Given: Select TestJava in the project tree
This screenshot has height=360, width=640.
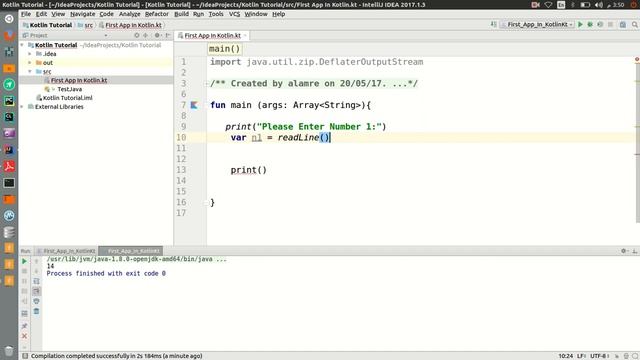Looking at the screenshot, I should pos(69,89).
